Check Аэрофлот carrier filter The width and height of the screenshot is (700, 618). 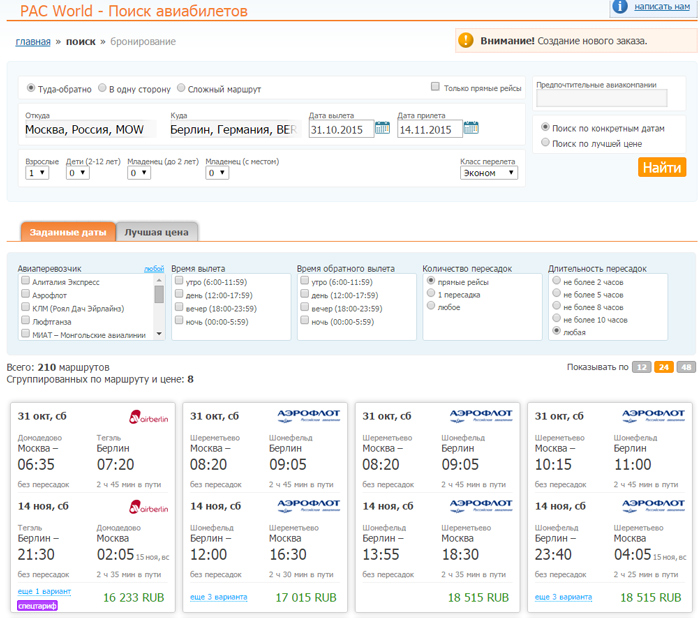[x=25, y=294]
